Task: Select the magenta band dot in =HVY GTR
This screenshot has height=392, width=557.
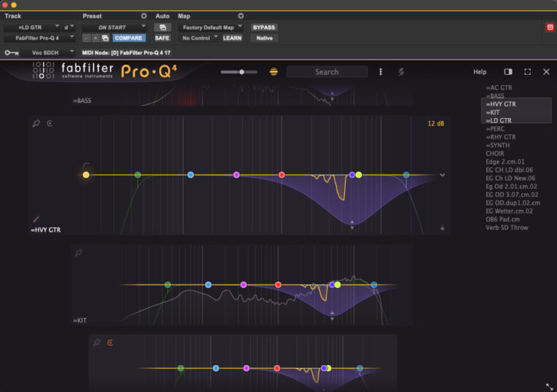Action: pyautogui.click(x=236, y=175)
